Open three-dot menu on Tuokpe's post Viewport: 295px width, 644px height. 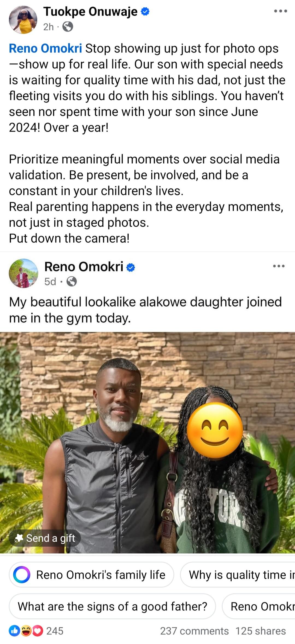point(280,11)
